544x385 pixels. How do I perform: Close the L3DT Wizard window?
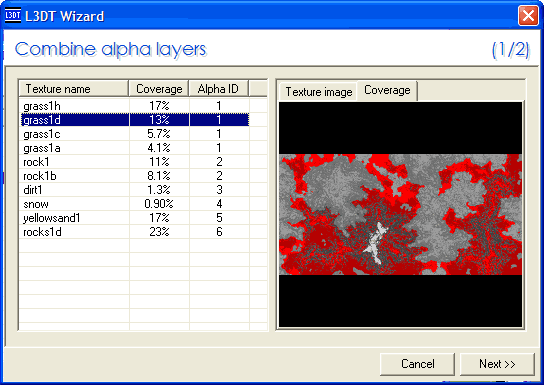point(528,16)
